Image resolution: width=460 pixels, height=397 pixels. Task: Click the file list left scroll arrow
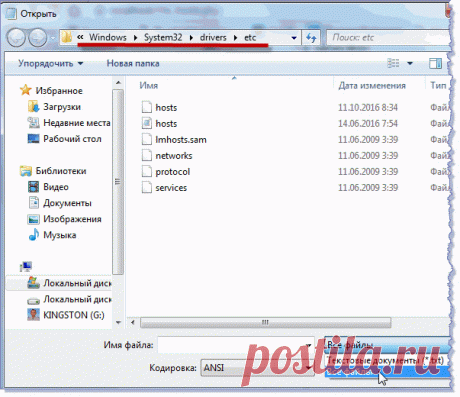click(x=133, y=322)
